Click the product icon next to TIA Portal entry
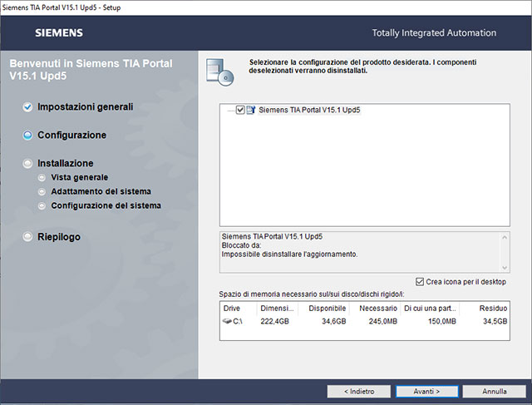Screen dimensions: 532x405 (251, 110)
